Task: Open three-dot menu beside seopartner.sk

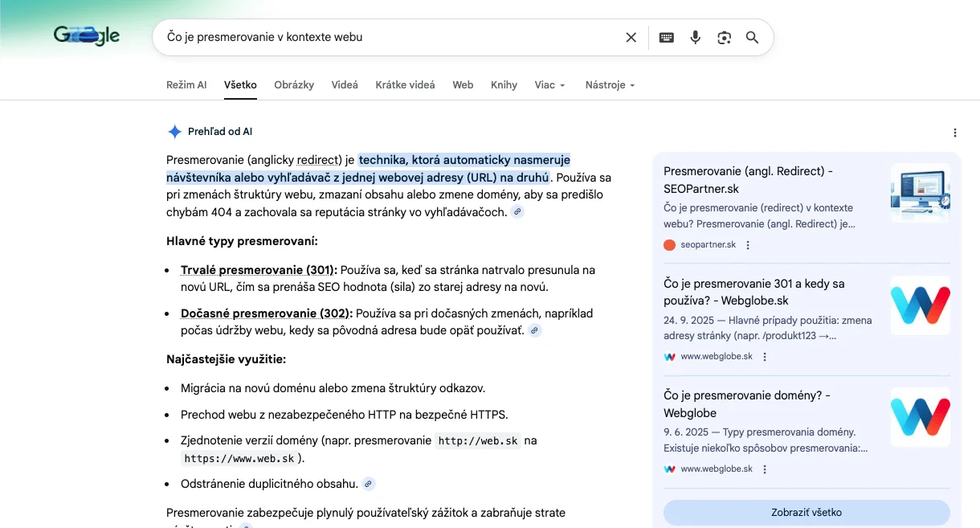Action: [748, 245]
